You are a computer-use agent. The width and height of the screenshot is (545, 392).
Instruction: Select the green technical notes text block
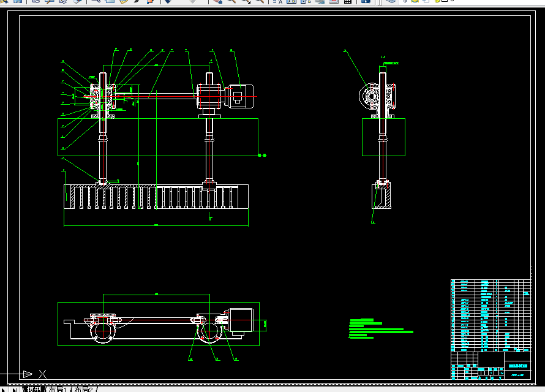(381, 328)
